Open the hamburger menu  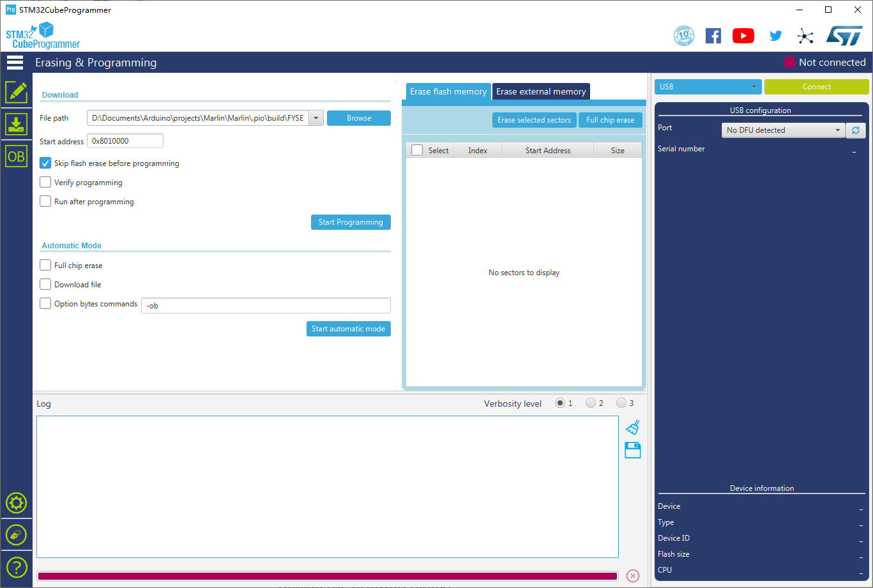15,62
